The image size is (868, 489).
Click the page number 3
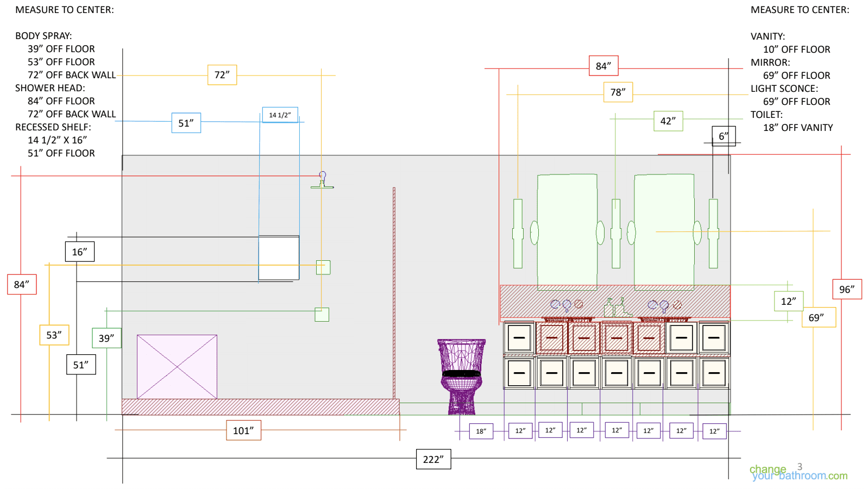[x=800, y=467]
